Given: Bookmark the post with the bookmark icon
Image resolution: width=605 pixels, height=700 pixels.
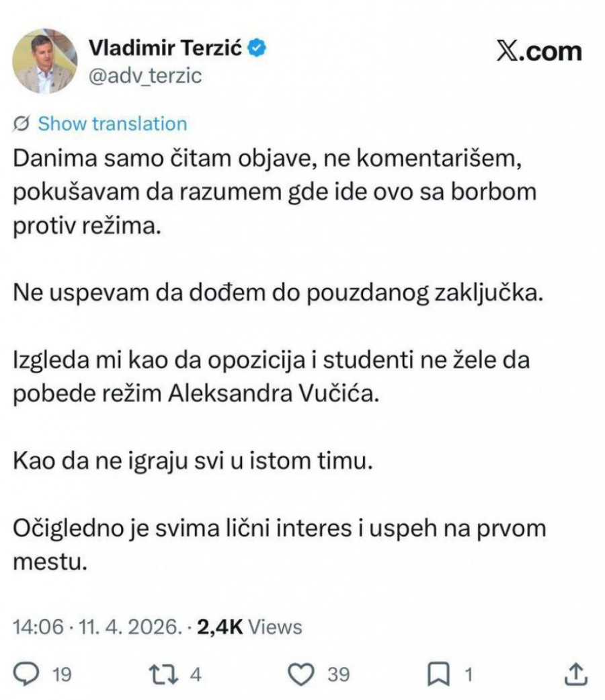Looking at the screenshot, I should (x=440, y=673).
